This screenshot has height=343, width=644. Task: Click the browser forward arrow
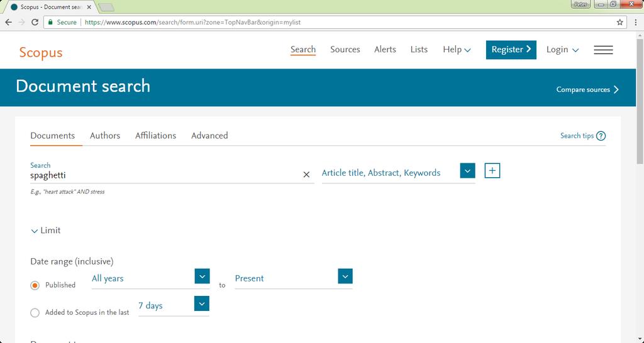pyautogui.click(x=21, y=22)
